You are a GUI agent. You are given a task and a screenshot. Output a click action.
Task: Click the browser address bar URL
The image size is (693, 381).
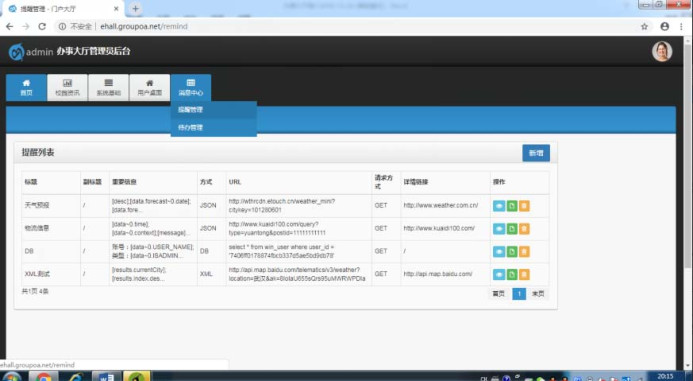click(x=144, y=27)
